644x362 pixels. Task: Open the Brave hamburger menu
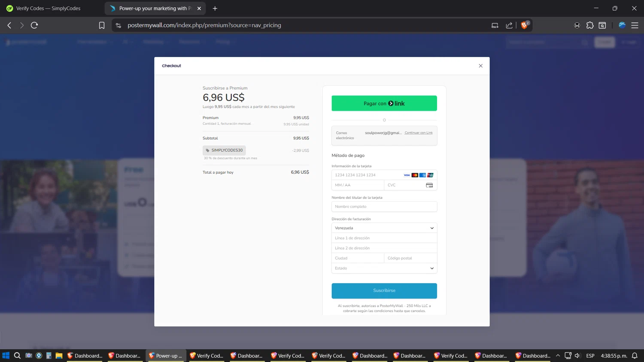point(635,25)
